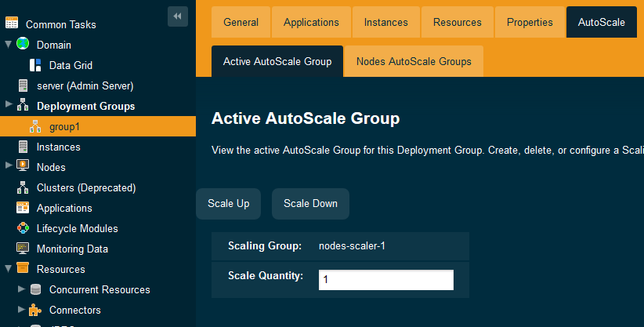This screenshot has width=644, height=327.
Task: Open the Nodes AutoScale Groups tab
Action: (x=414, y=61)
